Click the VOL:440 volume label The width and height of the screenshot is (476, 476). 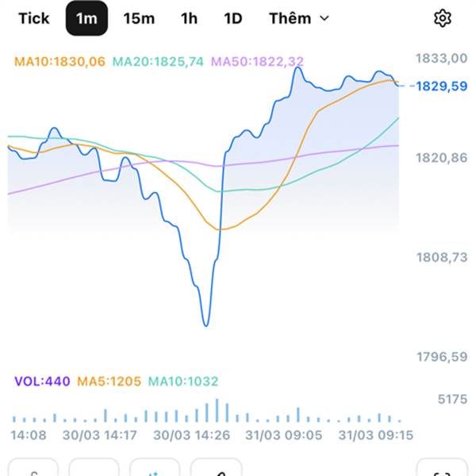42,382
